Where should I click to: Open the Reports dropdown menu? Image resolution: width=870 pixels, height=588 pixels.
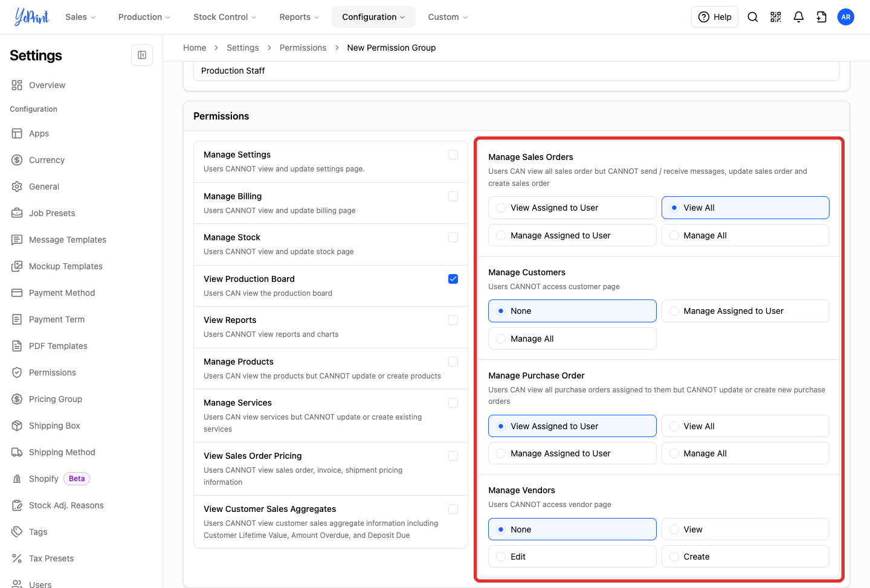(x=299, y=17)
